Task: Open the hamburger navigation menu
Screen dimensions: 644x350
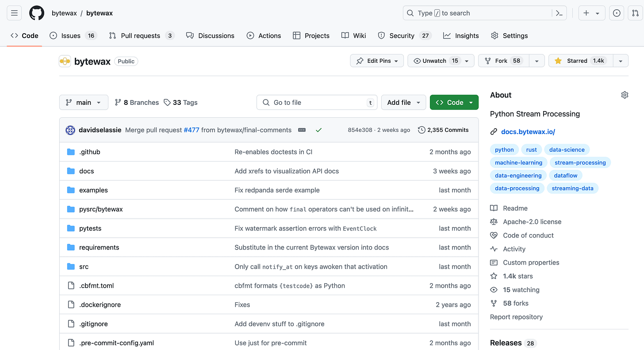Action: click(14, 13)
